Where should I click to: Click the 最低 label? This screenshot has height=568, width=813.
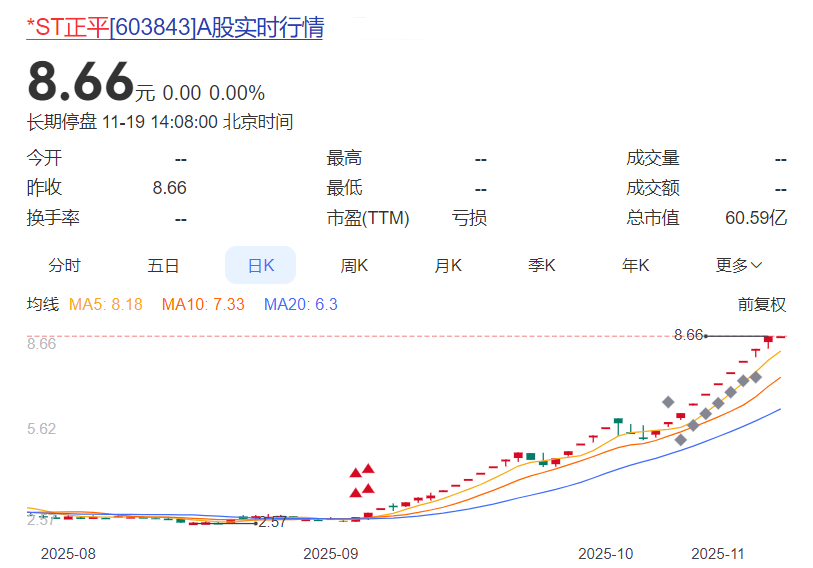point(344,188)
